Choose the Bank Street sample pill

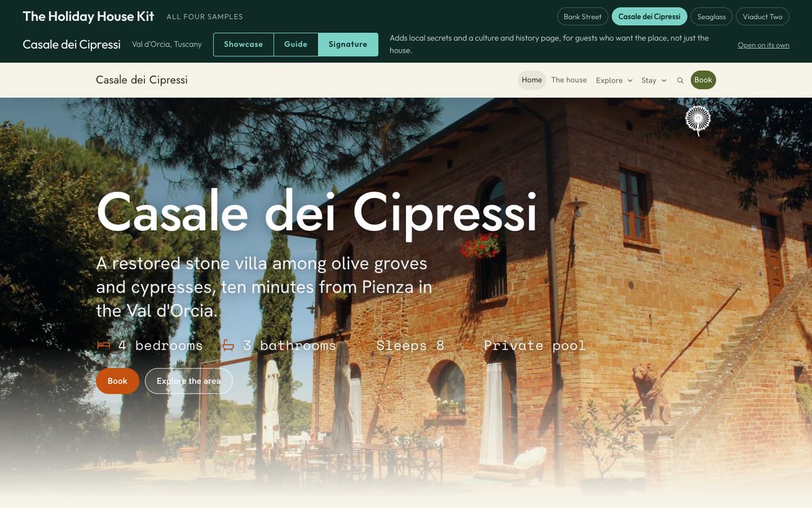pos(583,16)
